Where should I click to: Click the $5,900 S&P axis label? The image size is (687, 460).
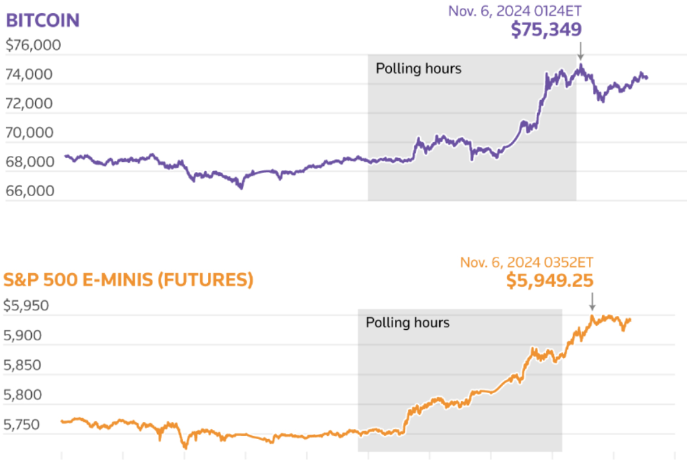pos(26,336)
